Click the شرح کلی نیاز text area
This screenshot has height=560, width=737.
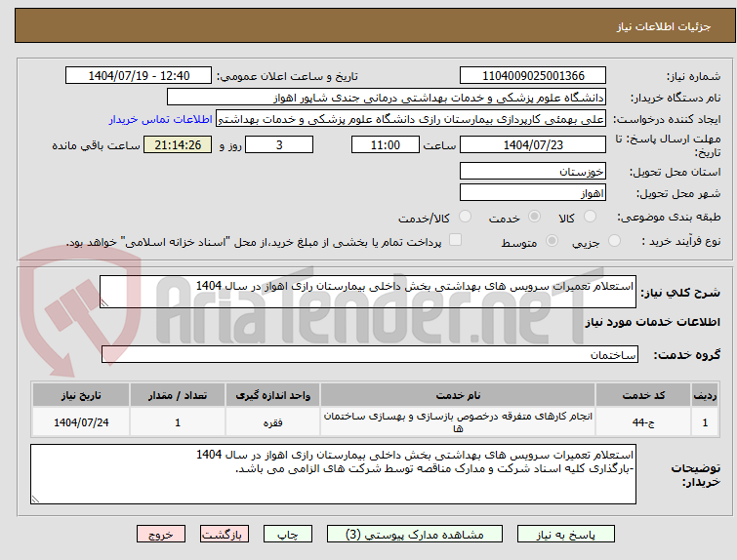tap(368, 292)
